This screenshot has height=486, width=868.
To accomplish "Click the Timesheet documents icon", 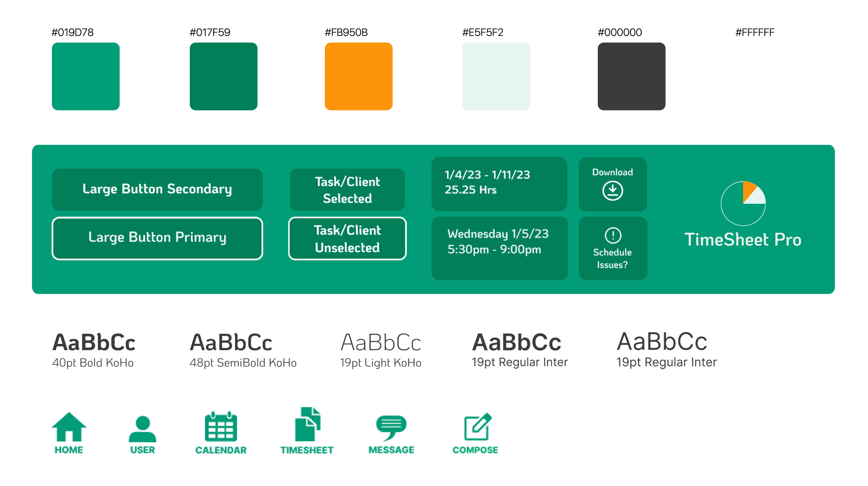I will (x=308, y=424).
